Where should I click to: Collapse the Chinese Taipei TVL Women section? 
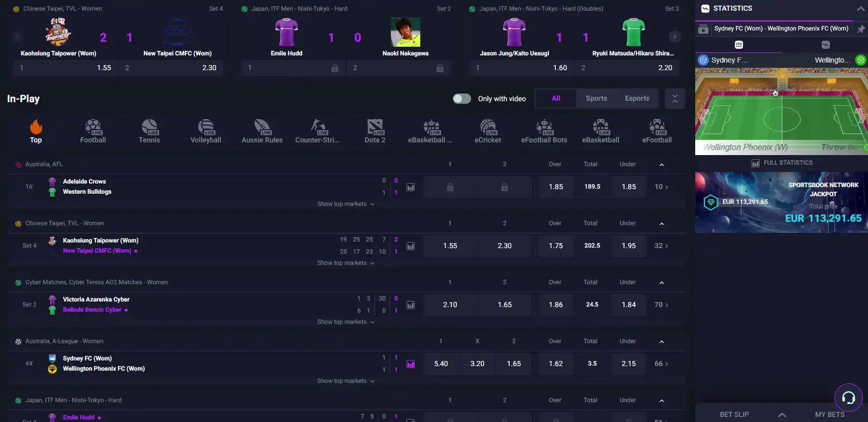[x=662, y=224]
